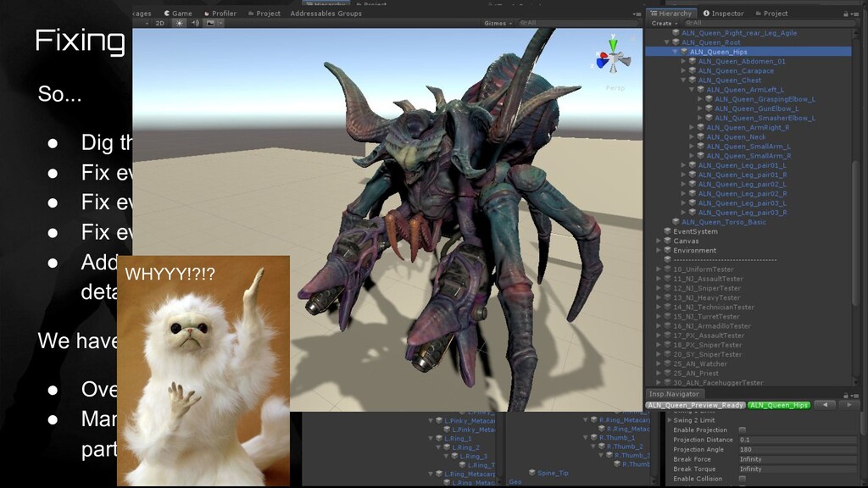This screenshot has height=488, width=868.
Task: Check the Enable Collision checkbox
Action: [x=743, y=479]
